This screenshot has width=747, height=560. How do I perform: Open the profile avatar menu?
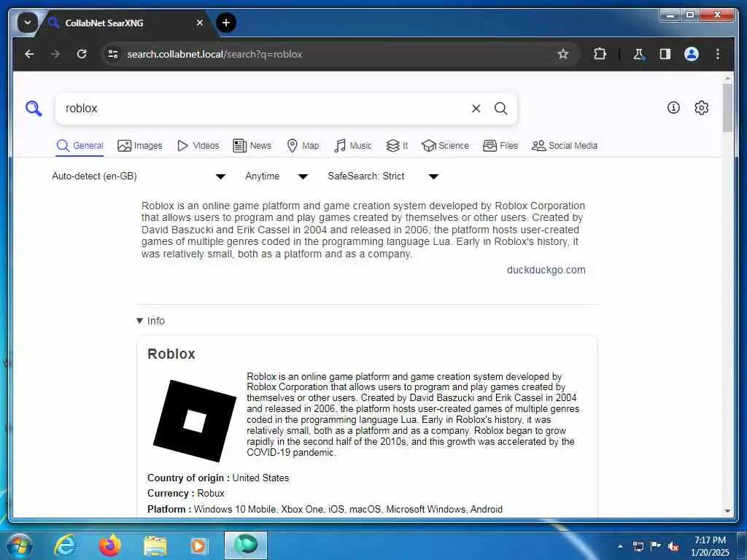click(692, 54)
